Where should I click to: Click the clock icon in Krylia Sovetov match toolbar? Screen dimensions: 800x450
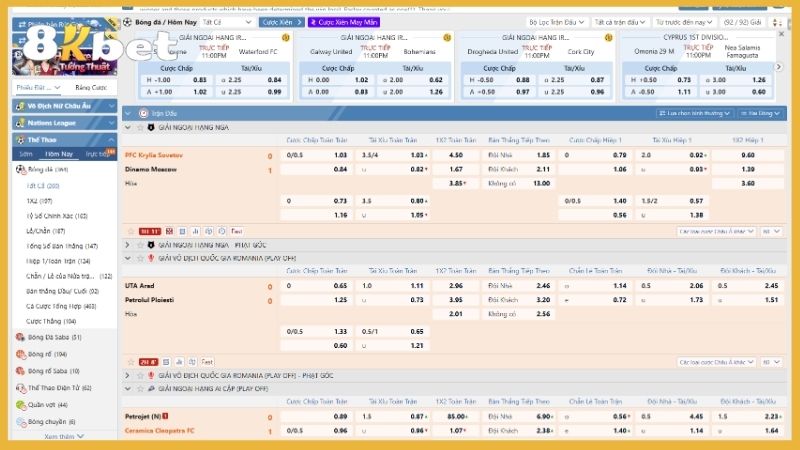coord(222,232)
